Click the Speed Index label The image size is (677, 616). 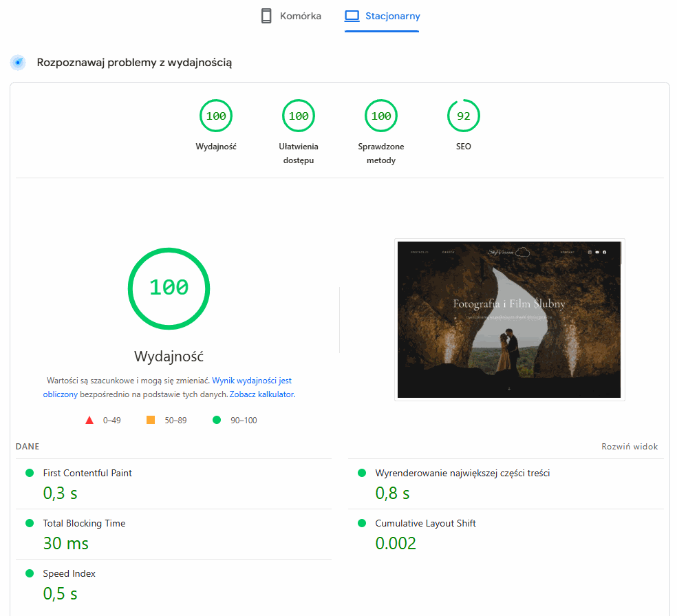pos(69,573)
